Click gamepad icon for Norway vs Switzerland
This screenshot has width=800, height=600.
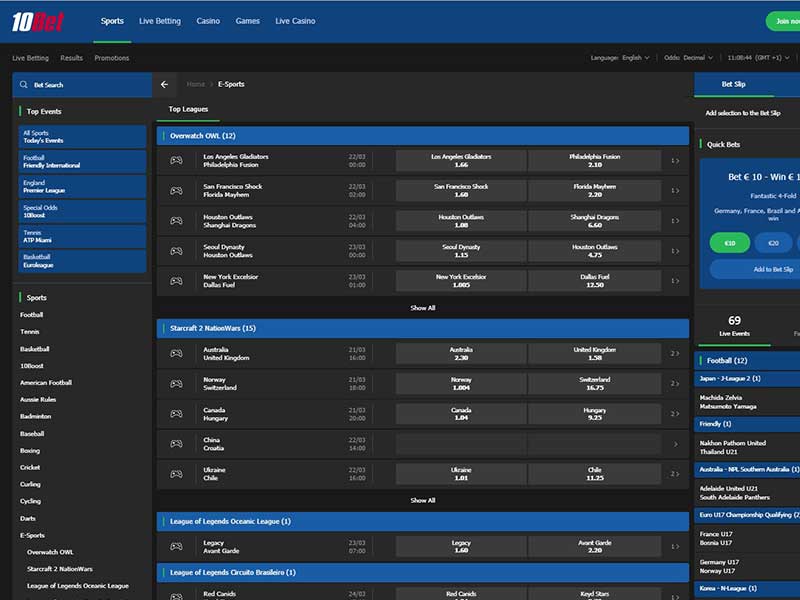pyautogui.click(x=176, y=383)
